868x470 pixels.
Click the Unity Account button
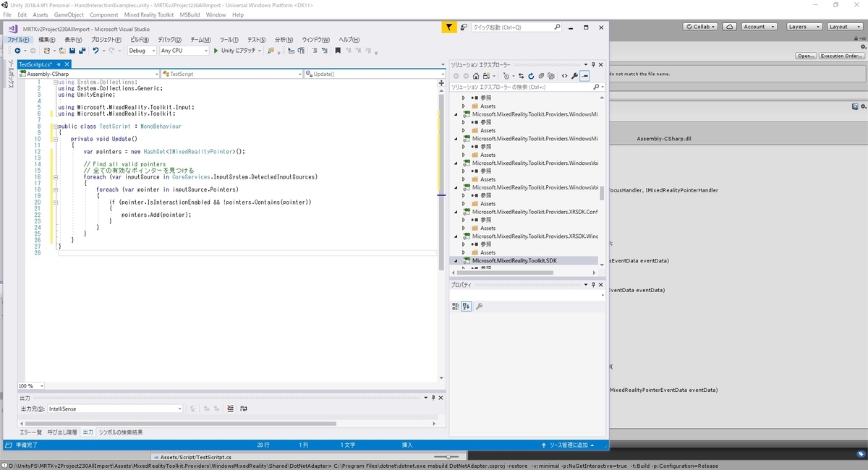tap(758, 27)
